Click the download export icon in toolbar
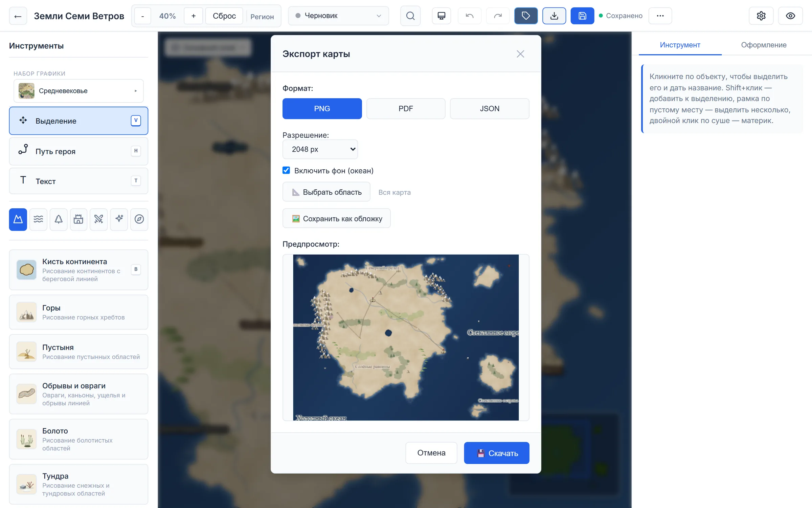This screenshot has width=812, height=508. point(554,16)
